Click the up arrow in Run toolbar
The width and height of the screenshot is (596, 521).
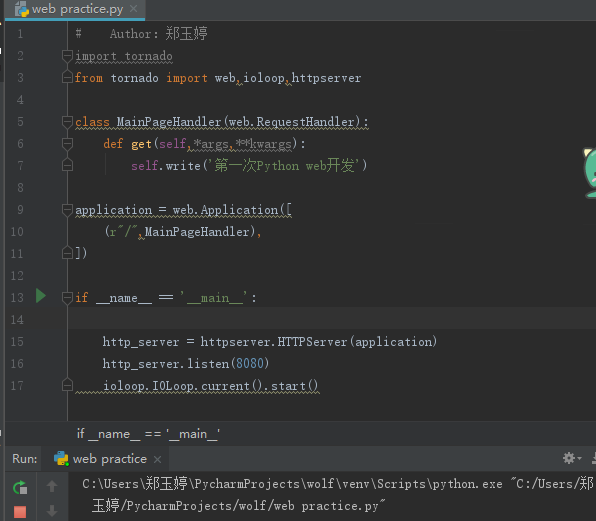52,486
